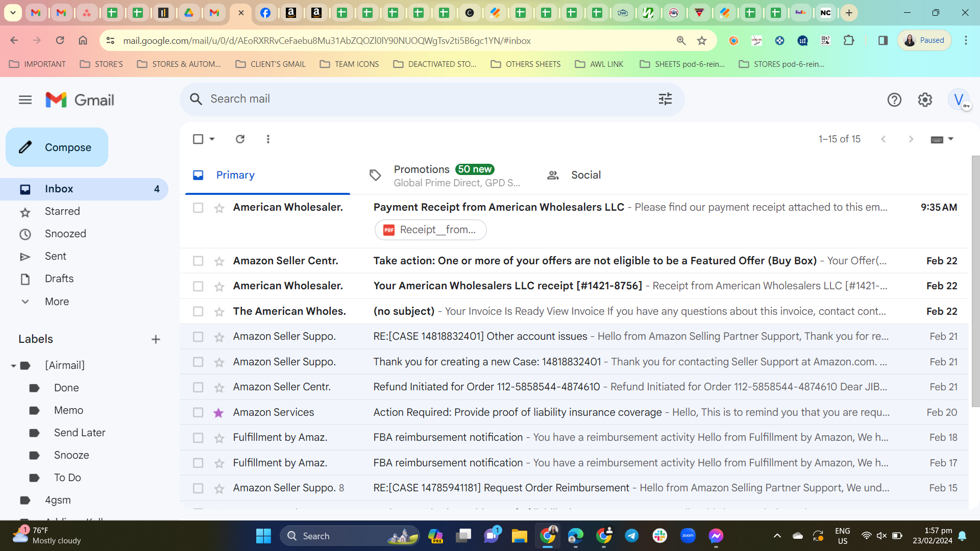This screenshot has height=551, width=980.
Task: Show search options filter icon
Action: [665, 99]
